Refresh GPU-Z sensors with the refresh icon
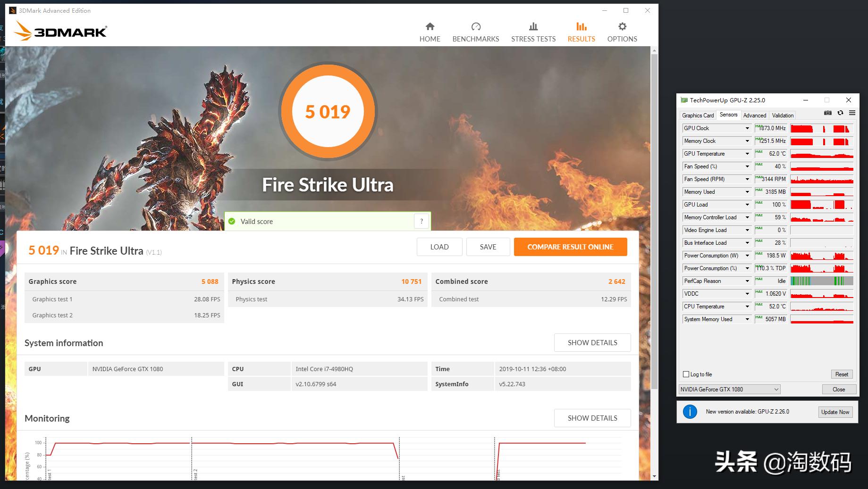This screenshot has height=489, width=868. (840, 113)
